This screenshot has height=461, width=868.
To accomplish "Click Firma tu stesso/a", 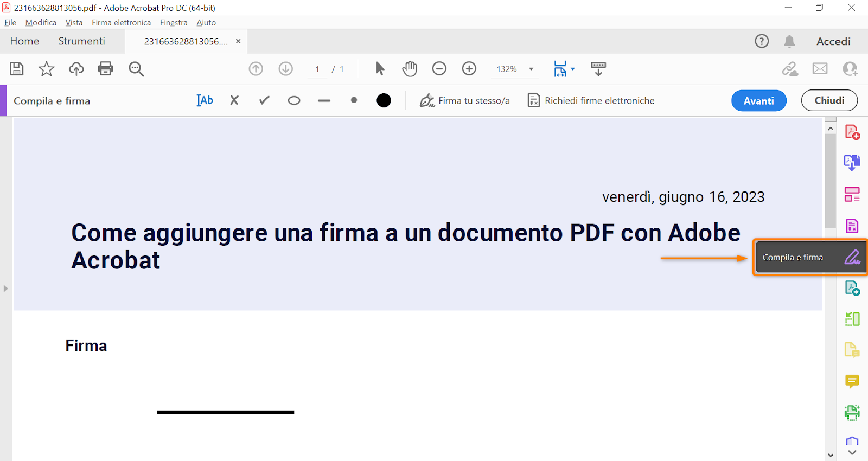I will 465,100.
